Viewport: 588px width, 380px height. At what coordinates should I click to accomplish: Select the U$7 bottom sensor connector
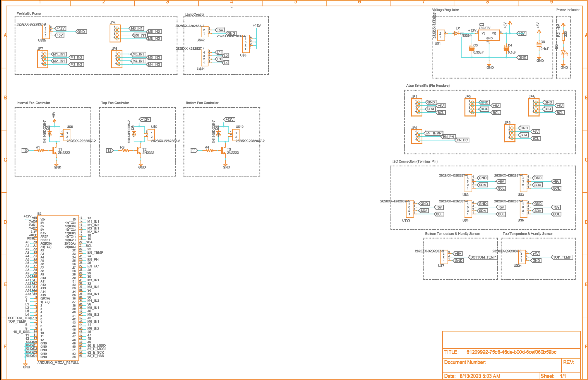pos(444,257)
